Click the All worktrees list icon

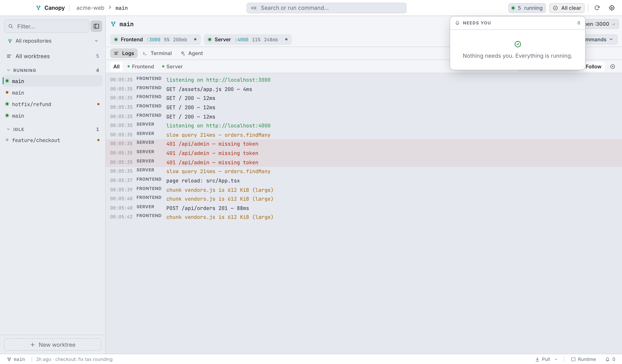(9, 56)
